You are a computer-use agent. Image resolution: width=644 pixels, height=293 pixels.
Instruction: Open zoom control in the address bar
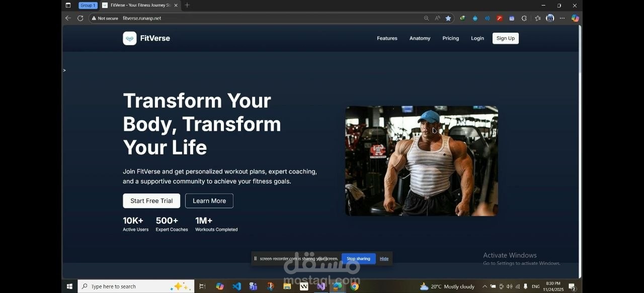click(427, 18)
